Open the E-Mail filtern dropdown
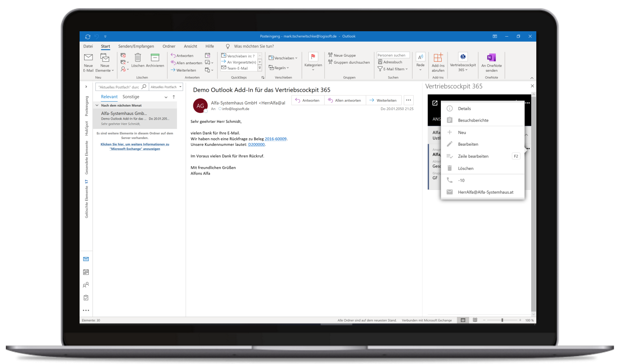The width and height of the screenshot is (625, 364). 393,69
